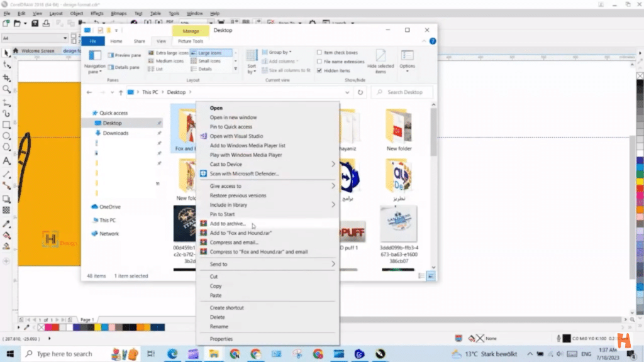Open File Explorer help icon

click(433, 41)
